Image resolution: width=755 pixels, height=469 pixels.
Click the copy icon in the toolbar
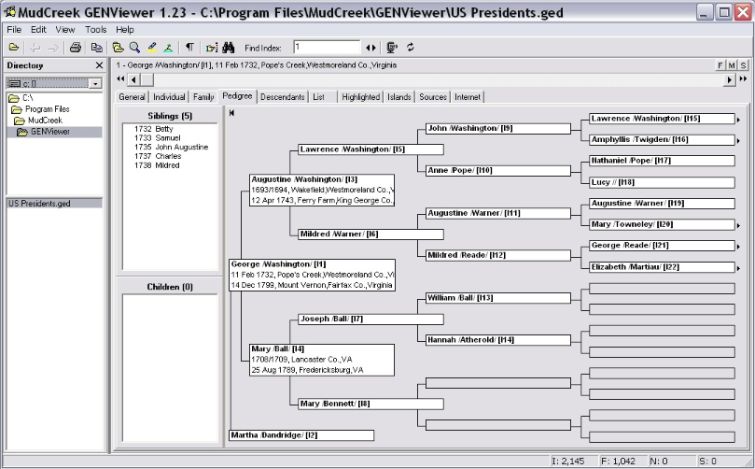97,47
